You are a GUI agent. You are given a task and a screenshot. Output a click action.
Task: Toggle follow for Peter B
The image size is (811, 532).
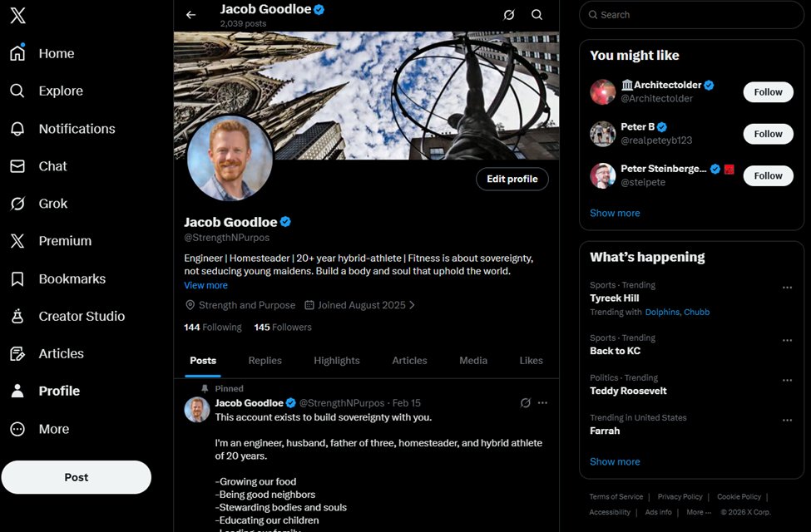click(x=767, y=133)
